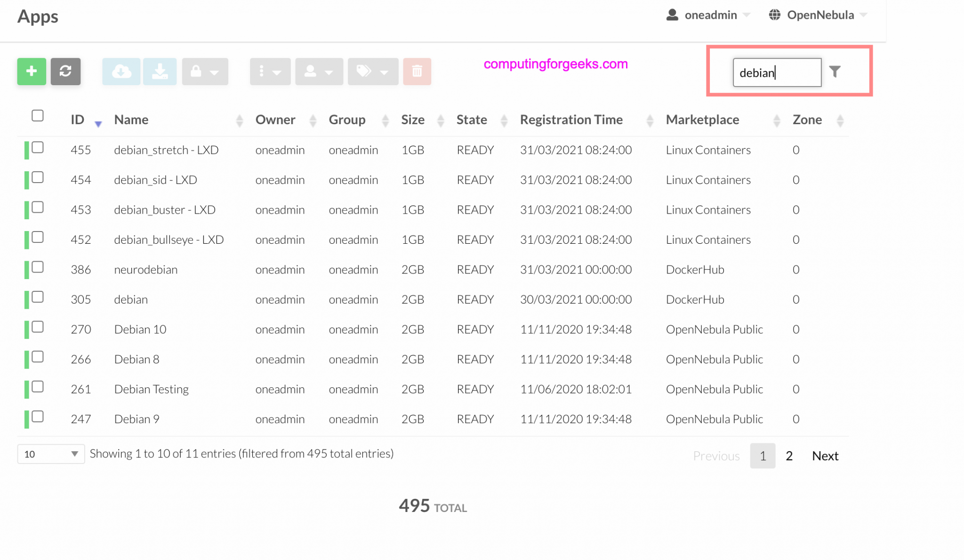Click Next to view more entries
This screenshot has height=560, width=964.
coord(825,456)
